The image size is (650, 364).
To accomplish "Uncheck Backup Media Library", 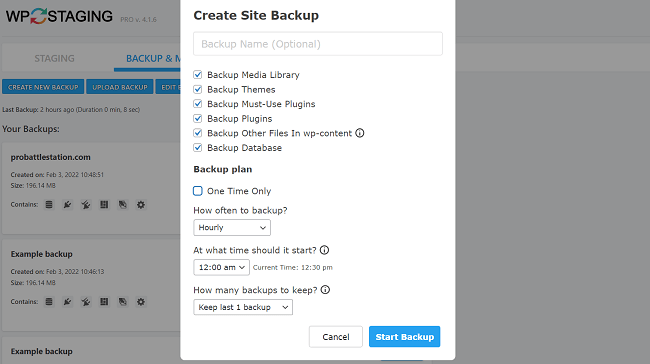I will (198, 75).
